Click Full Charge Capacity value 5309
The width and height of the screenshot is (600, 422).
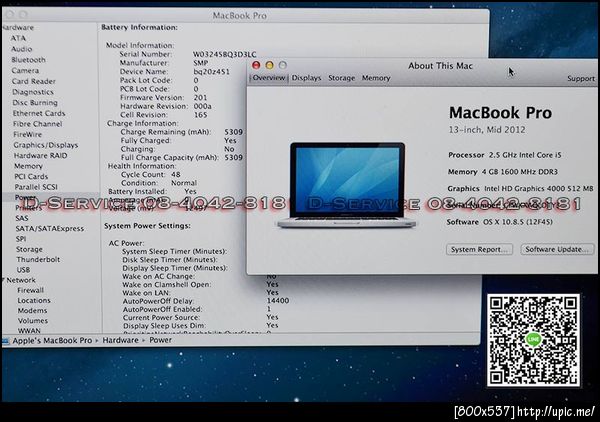(x=233, y=157)
